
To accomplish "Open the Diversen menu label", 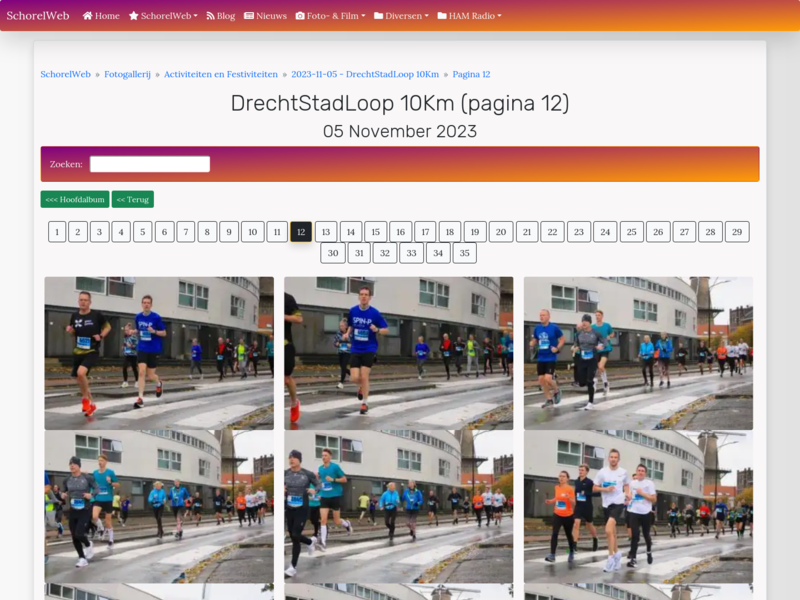I will click(404, 16).
